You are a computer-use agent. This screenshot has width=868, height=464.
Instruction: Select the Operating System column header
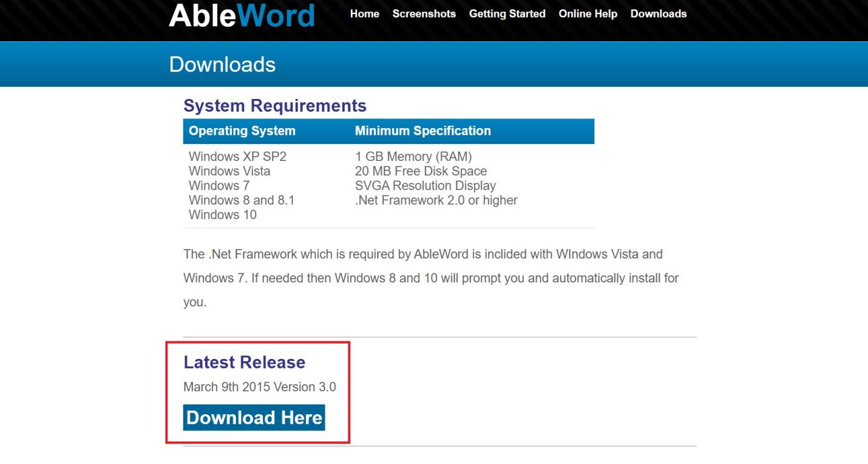[x=242, y=131]
